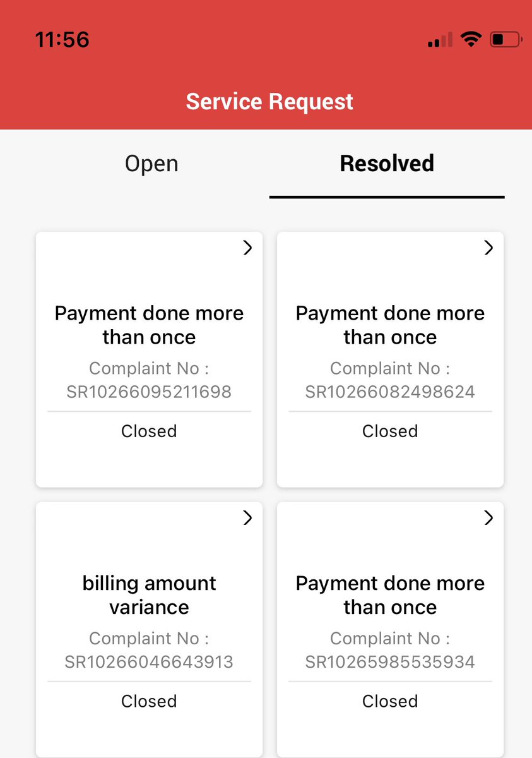The width and height of the screenshot is (532, 758).
Task: Open chevron arrow on complaint SR10266082498624 card
Action: point(488,248)
